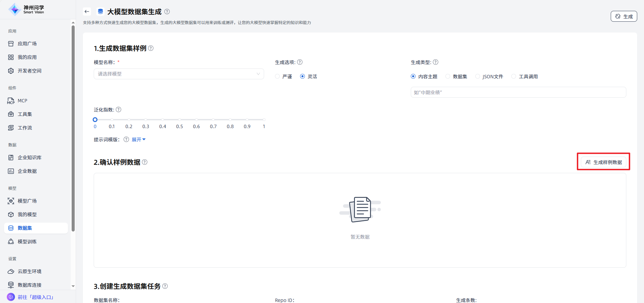Click help icon beside 泛化指数 label
The width and height of the screenshot is (644, 303).
point(118,109)
